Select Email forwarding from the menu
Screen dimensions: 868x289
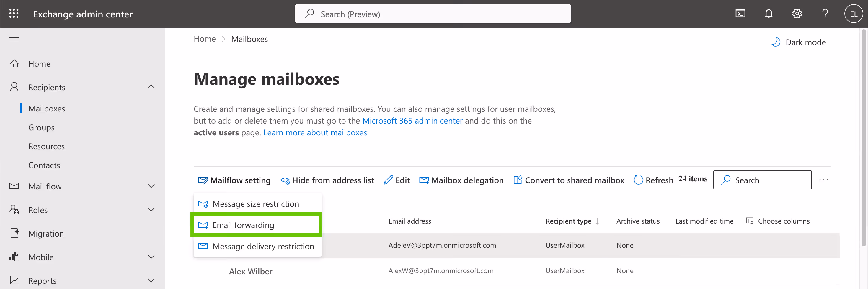243,225
